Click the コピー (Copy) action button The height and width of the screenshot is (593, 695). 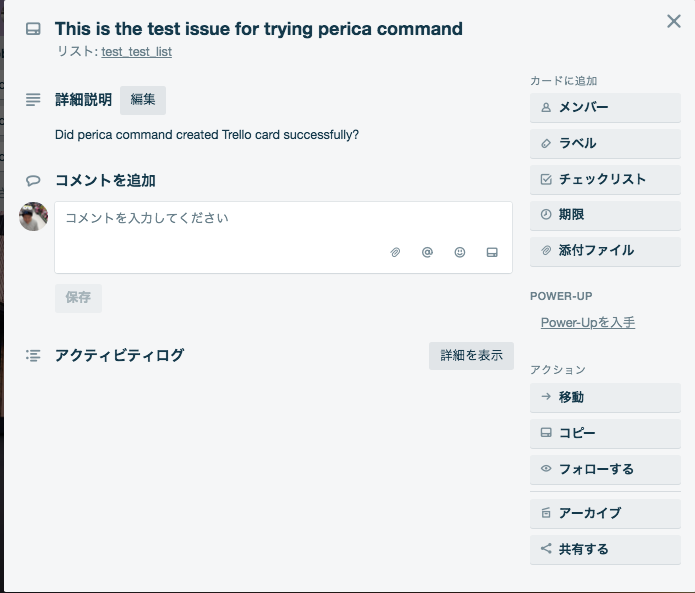point(605,434)
